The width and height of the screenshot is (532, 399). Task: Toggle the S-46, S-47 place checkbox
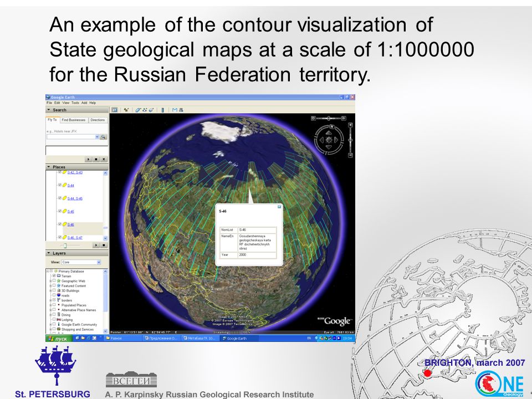(x=60, y=237)
